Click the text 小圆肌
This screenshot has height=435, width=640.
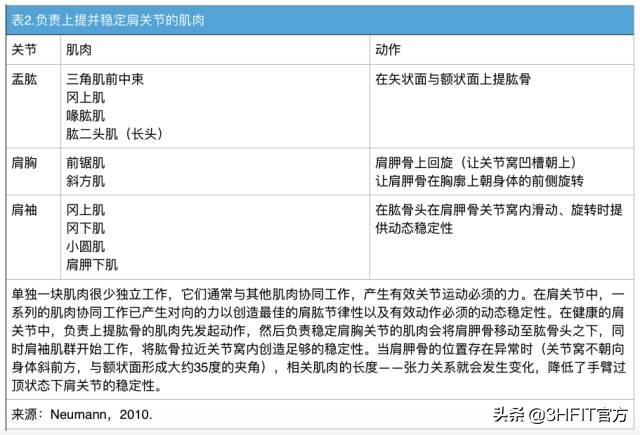coord(85,246)
